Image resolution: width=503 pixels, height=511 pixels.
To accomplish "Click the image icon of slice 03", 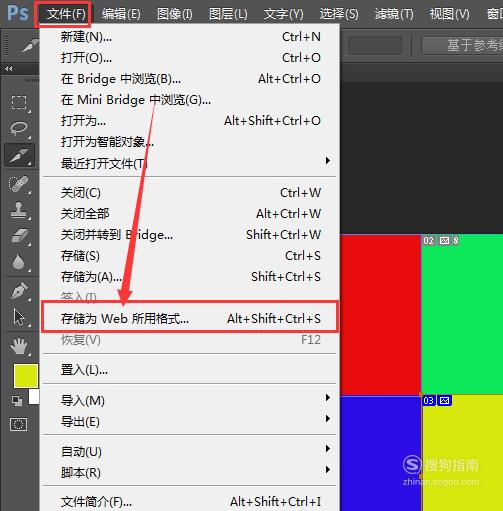I will (x=444, y=400).
